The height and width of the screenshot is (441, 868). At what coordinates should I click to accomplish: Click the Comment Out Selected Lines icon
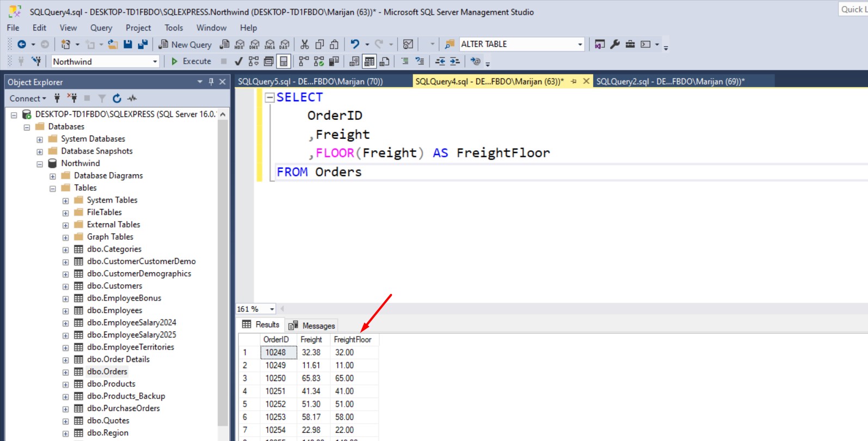[x=405, y=62]
